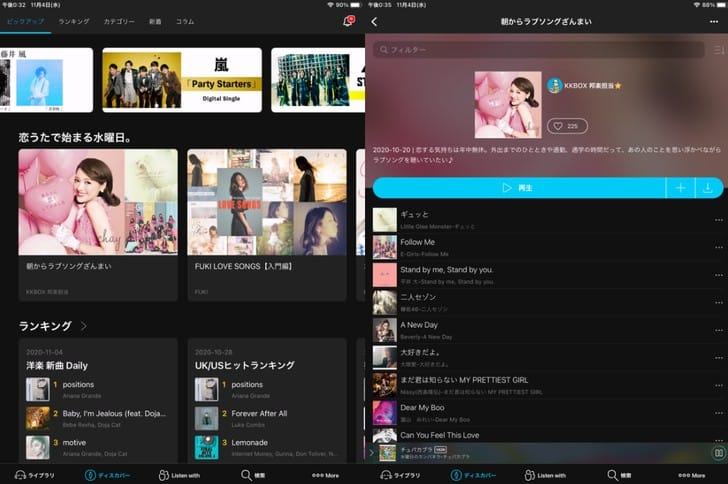Viewport: 728px width, 484px height.
Task: Play Stand by me, Stand by you.
Action: click(541, 275)
